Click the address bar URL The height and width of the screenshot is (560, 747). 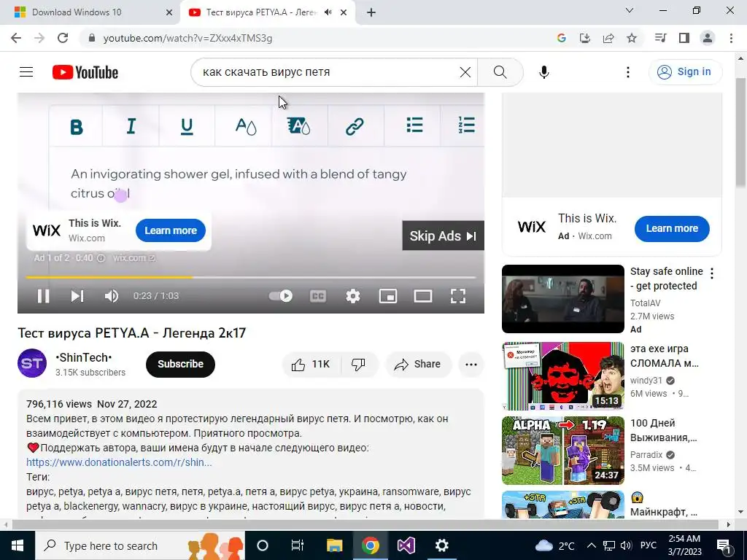coord(187,38)
